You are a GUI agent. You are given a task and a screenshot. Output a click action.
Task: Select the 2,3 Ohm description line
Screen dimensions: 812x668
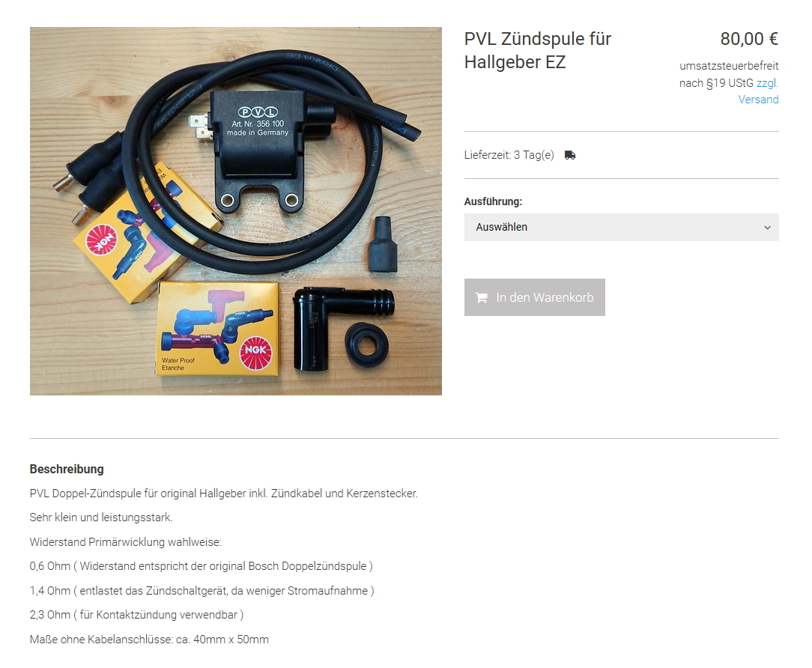(x=136, y=615)
